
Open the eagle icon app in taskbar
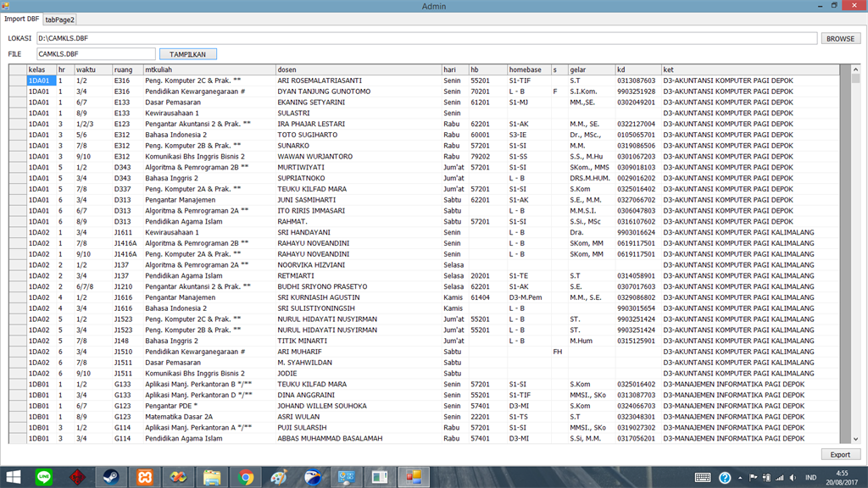(313, 477)
